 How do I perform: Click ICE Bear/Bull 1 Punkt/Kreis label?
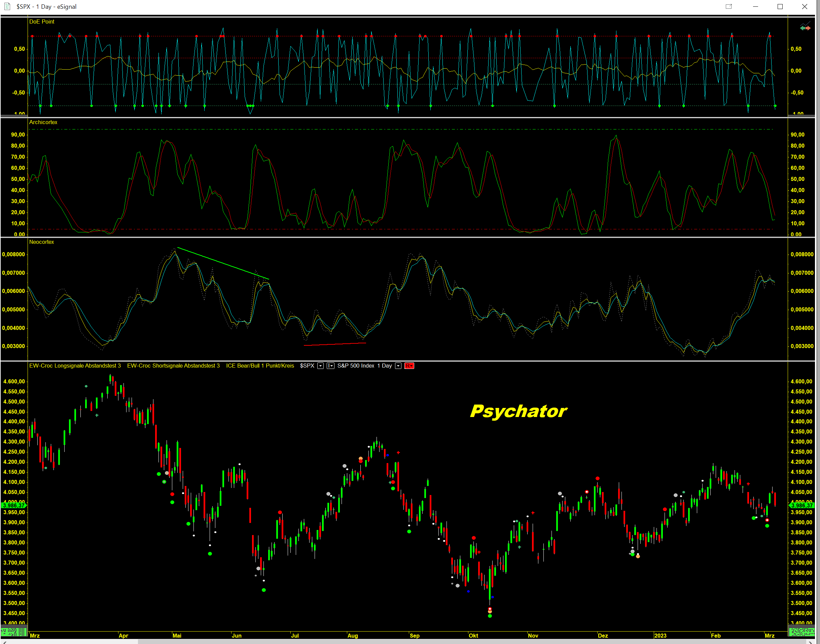[x=260, y=366]
